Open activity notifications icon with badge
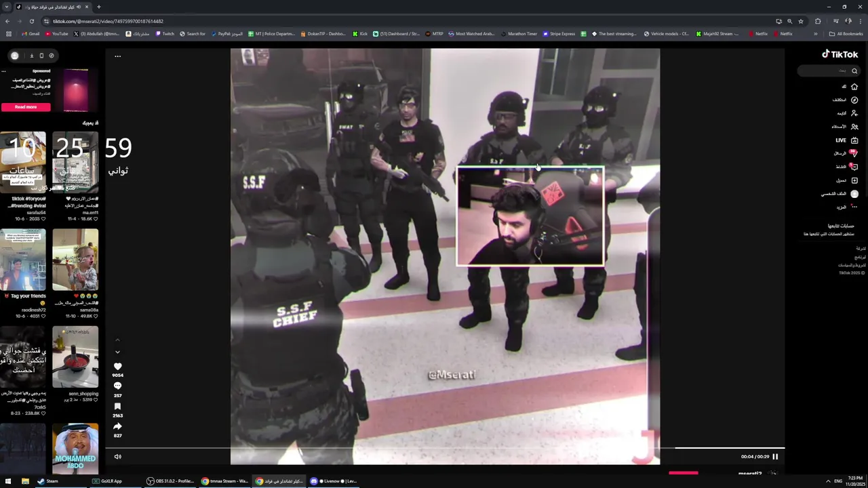The width and height of the screenshot is (868, 488). coord(854,167)
